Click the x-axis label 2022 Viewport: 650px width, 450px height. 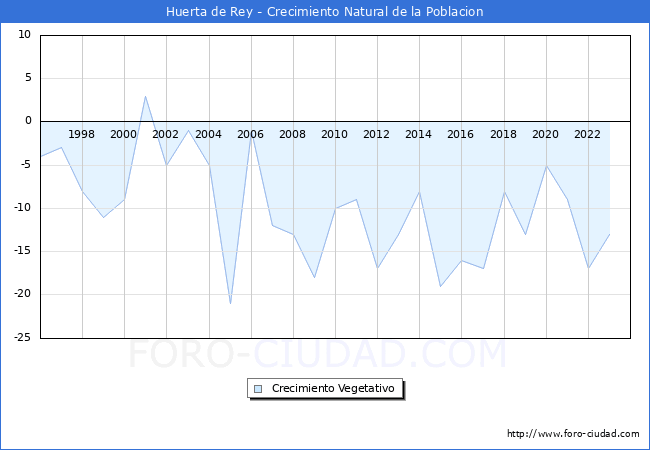[587, 134]
